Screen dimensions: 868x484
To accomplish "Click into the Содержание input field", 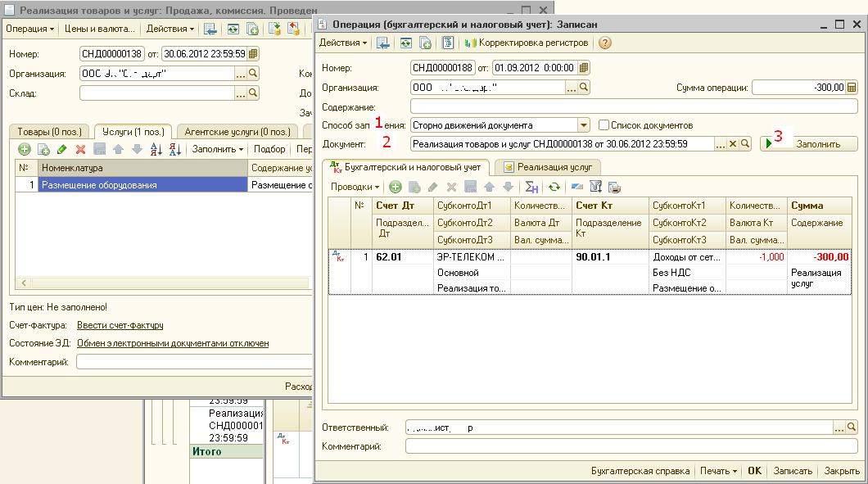I will [x=634, y=107].
